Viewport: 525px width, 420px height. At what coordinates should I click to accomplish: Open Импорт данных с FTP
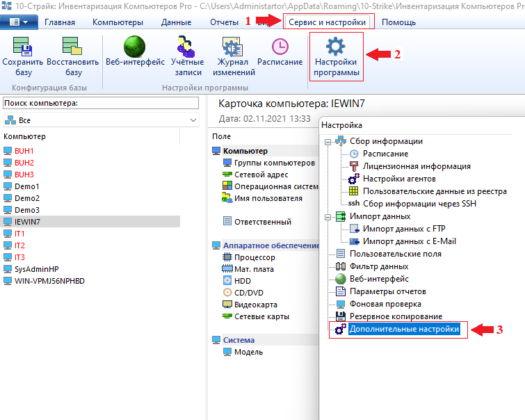(x=404, y=229)
